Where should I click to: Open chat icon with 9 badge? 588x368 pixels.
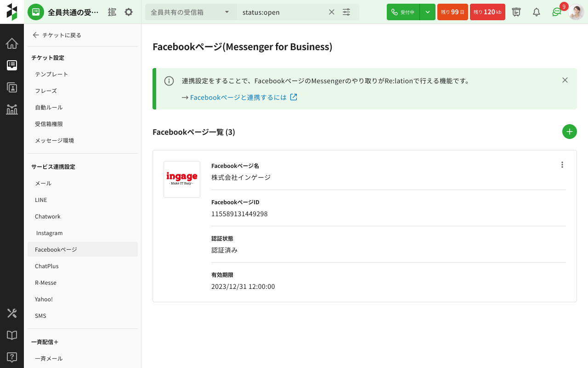point(557,12)
